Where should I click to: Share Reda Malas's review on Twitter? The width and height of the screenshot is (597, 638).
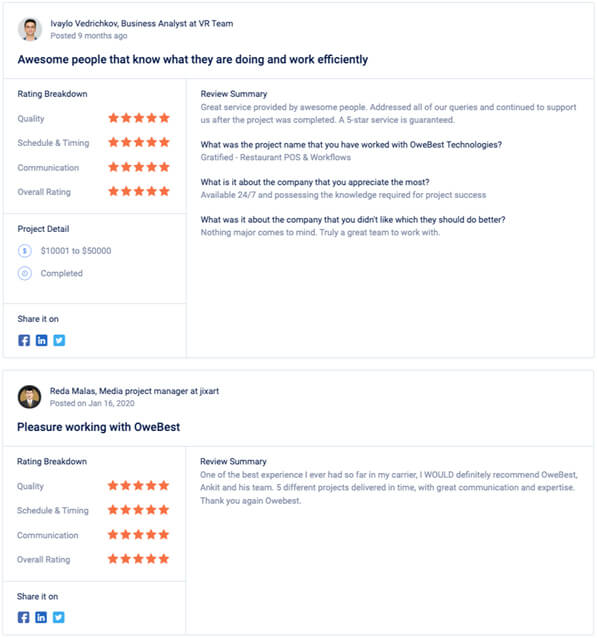click(x=59, y=617)
